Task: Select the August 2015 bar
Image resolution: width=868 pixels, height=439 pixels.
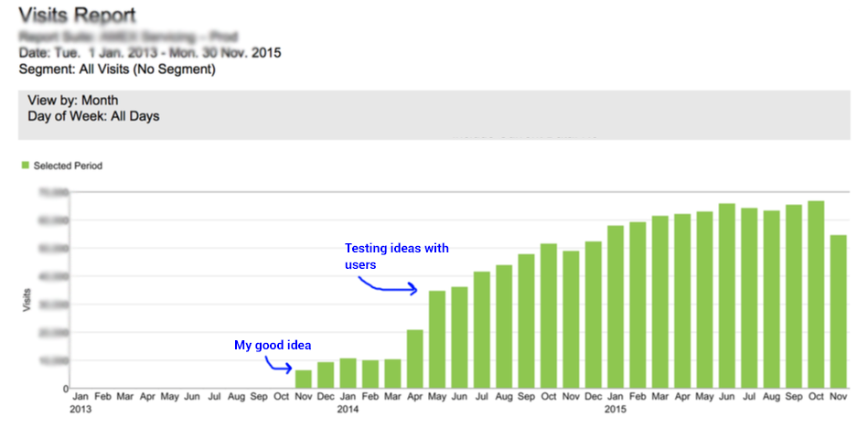Action: point(772,299)
